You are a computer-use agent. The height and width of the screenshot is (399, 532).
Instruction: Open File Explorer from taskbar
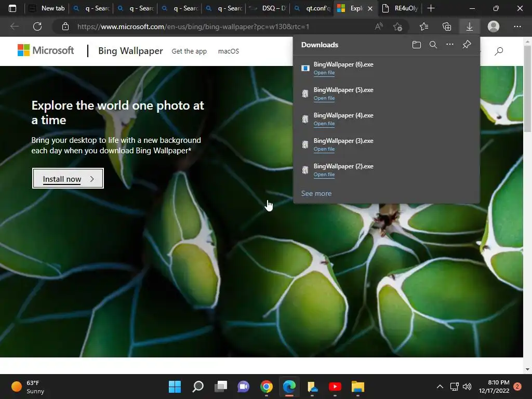[x=357, y=387]
